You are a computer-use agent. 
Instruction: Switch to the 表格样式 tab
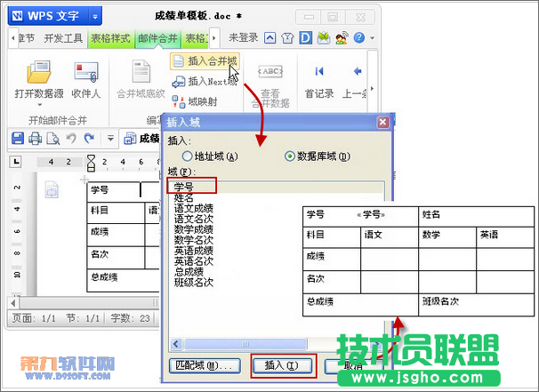click(110, 38)
